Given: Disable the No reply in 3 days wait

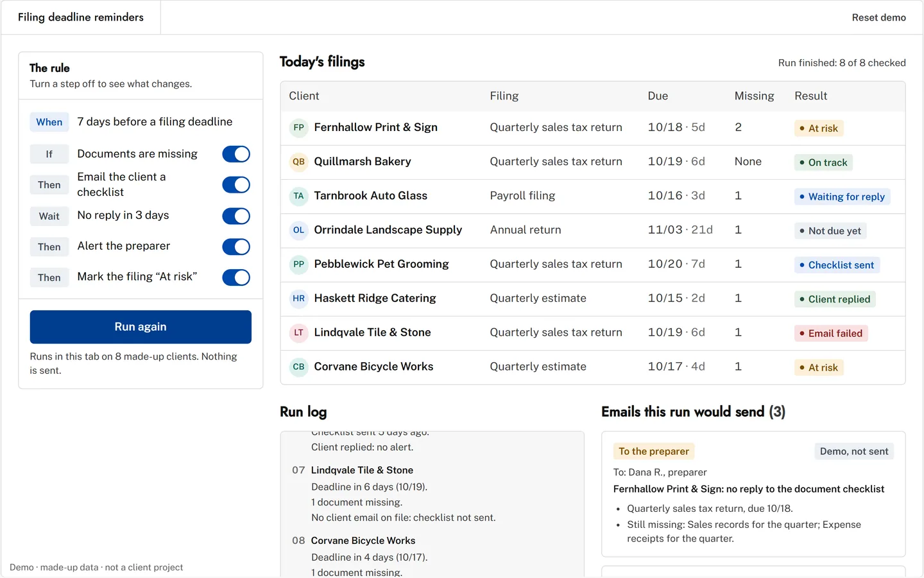Looking at the screenshot, I should (x=236, y=216).
